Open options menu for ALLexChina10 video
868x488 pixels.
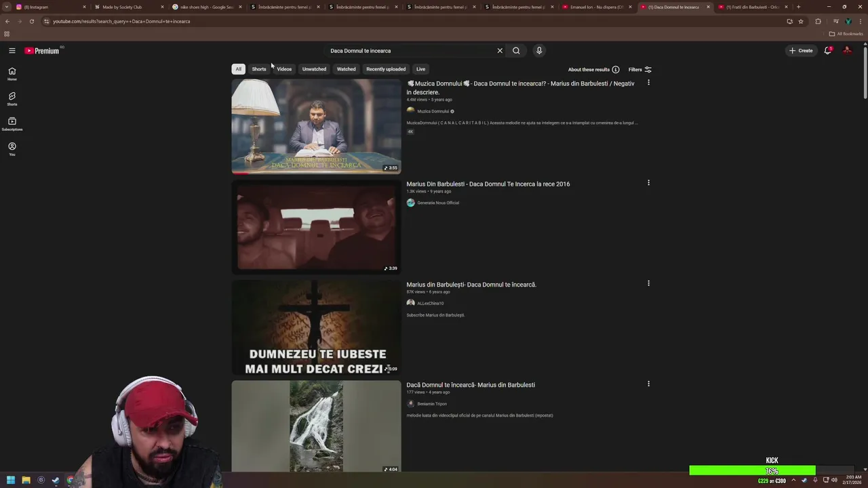pyautogui.click(x=648, y=283)
